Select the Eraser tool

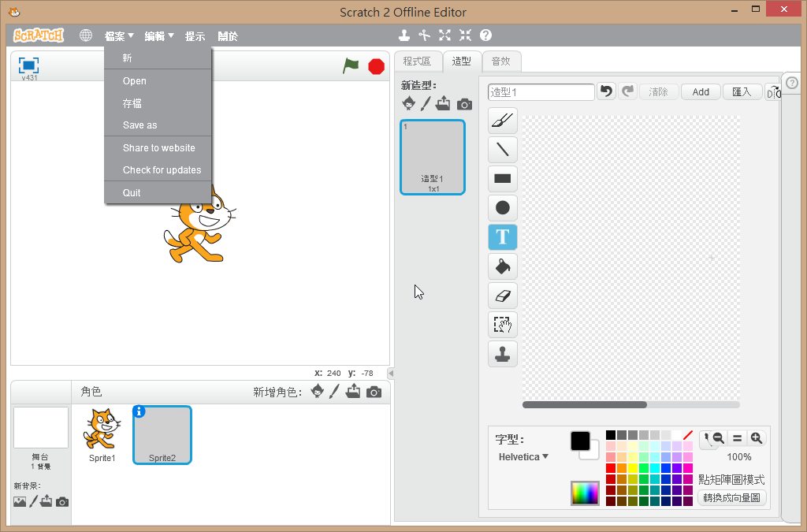pyautogui.click(x=502, y=296)
